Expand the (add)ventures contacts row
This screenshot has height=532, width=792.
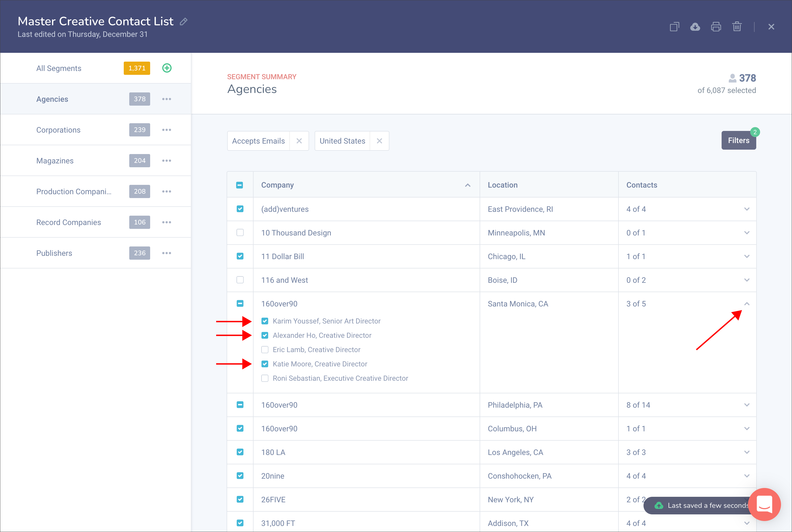pyautogui.click(x=747, y=209)
